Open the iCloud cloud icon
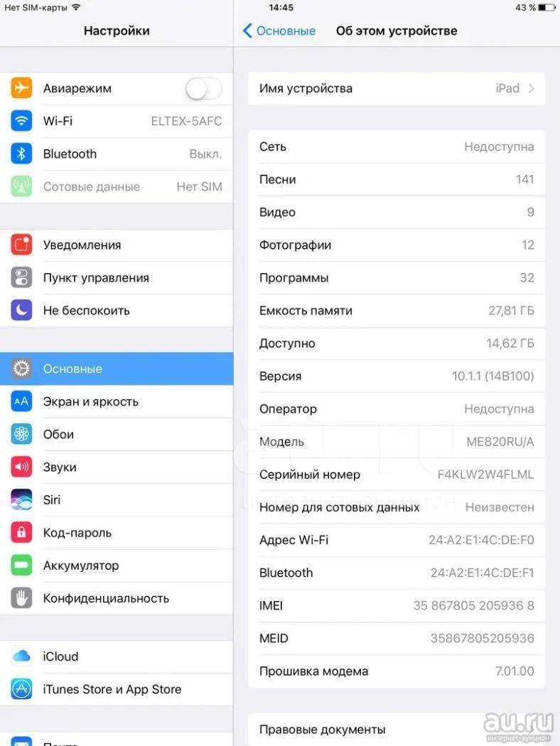 (x=21, y=656)
